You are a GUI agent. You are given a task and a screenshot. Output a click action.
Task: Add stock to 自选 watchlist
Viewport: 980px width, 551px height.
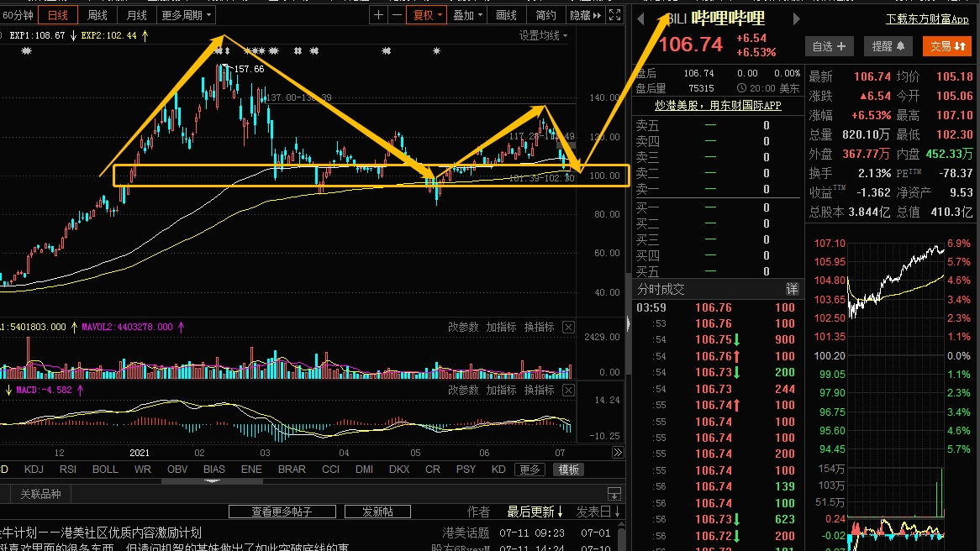tap(829, 46)
